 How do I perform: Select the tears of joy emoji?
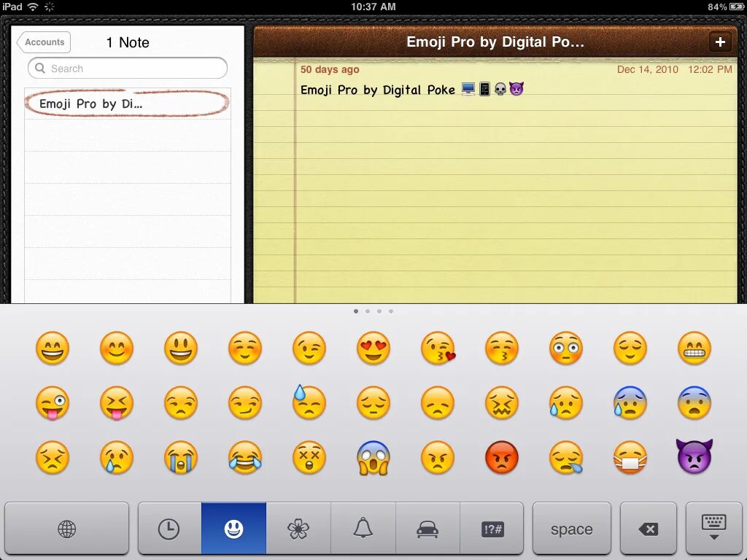(245, 458)
